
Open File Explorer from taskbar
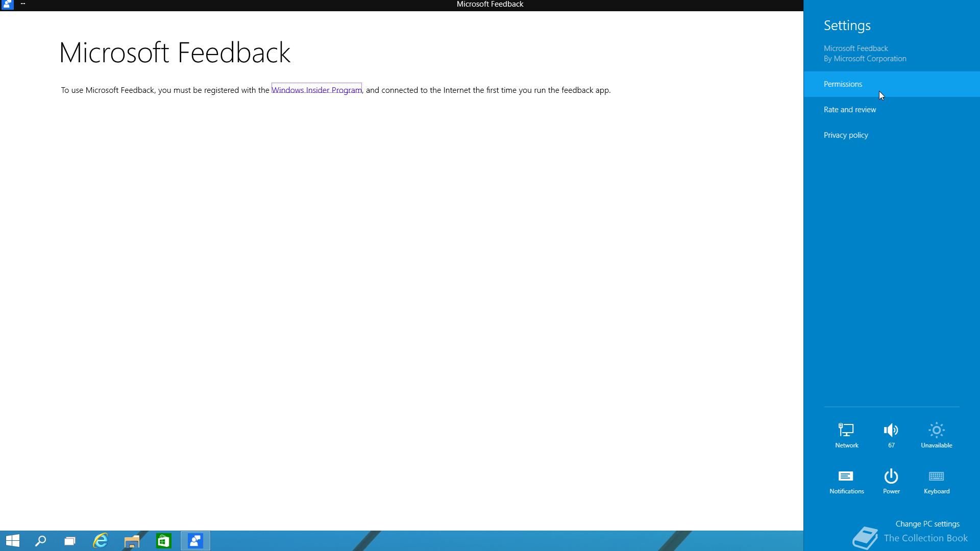132,541
